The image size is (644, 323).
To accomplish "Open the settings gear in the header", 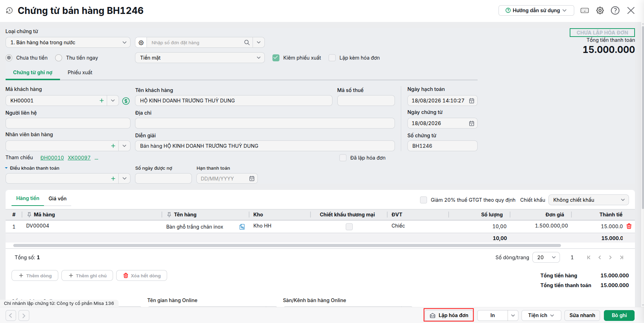I will pos(600,10).
